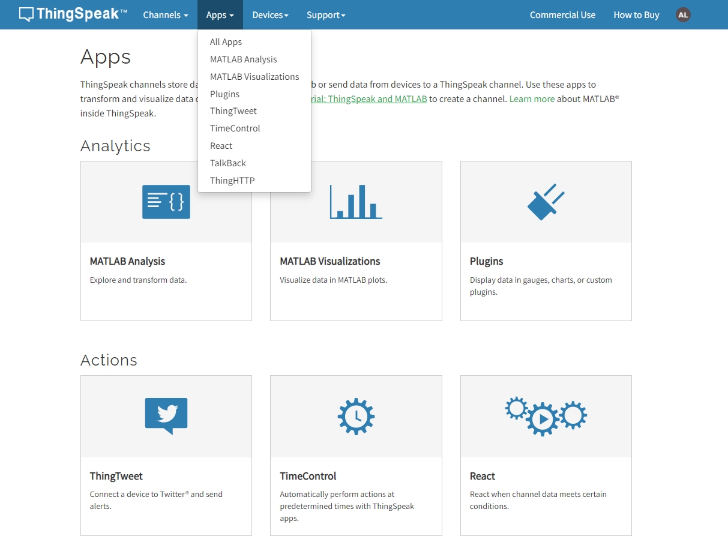Open the AL user avatar menu
The width and height of the screenshot is (728, 560).
click(683, 15)
